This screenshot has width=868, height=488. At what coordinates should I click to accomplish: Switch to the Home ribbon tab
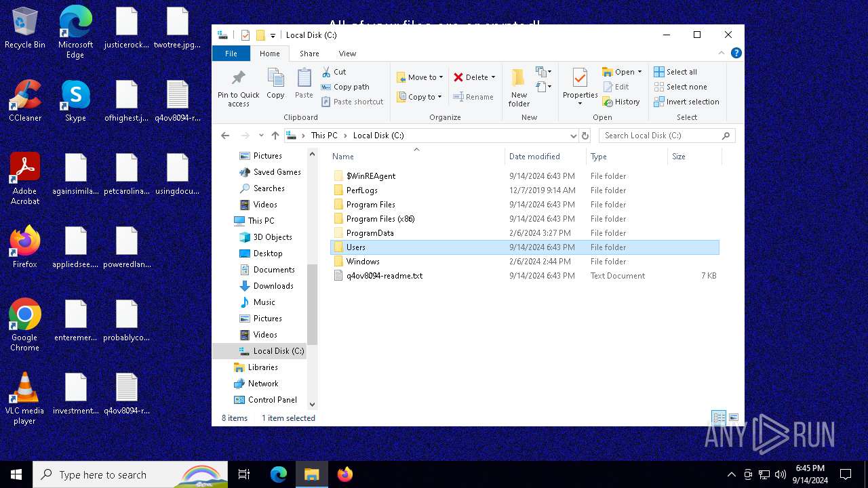point(269,54)
